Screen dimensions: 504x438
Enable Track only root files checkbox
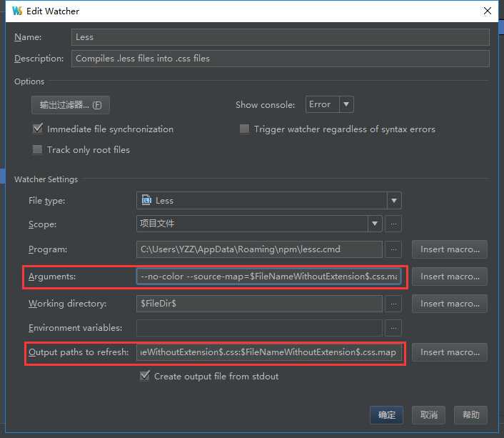(x=38, y=149)
